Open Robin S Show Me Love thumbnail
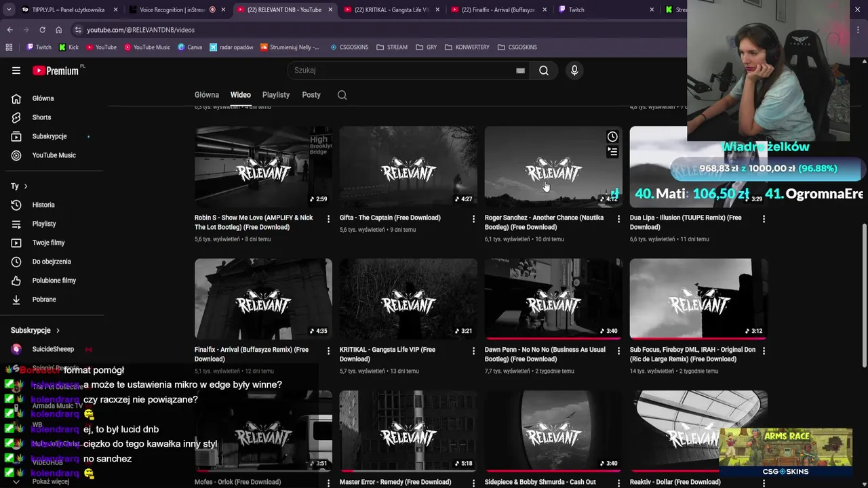The height and width of the screenshot is (488, 868). click(263, 167)
